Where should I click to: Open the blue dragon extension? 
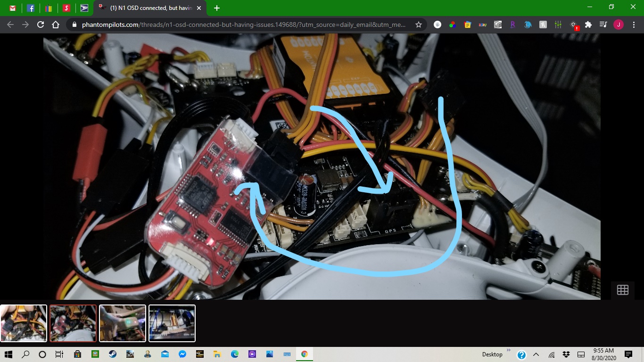[528, 25]
